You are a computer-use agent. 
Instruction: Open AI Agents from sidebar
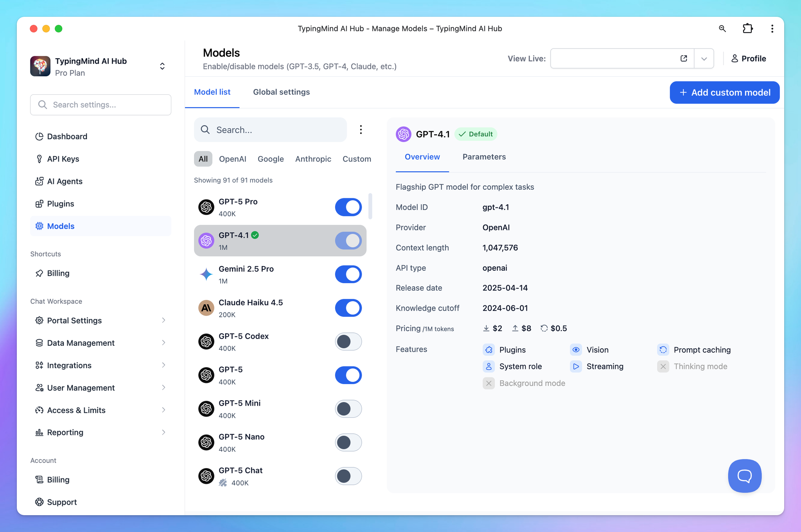(x=65, y=181)
